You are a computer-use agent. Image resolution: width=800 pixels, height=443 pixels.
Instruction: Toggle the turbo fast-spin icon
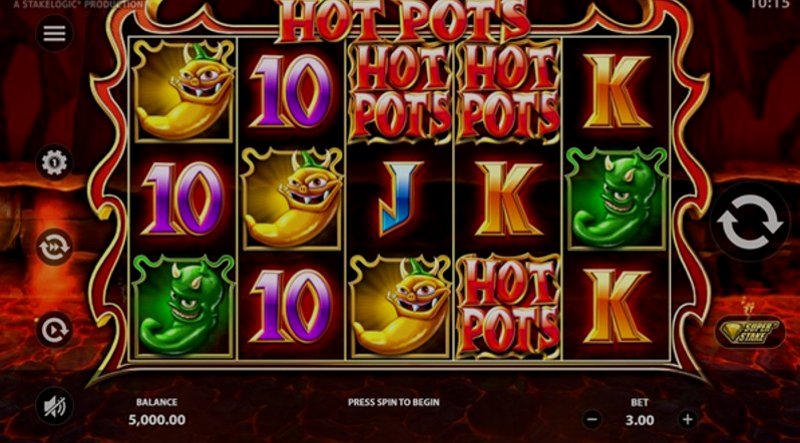pyautogui.click(x=54, y=247)
